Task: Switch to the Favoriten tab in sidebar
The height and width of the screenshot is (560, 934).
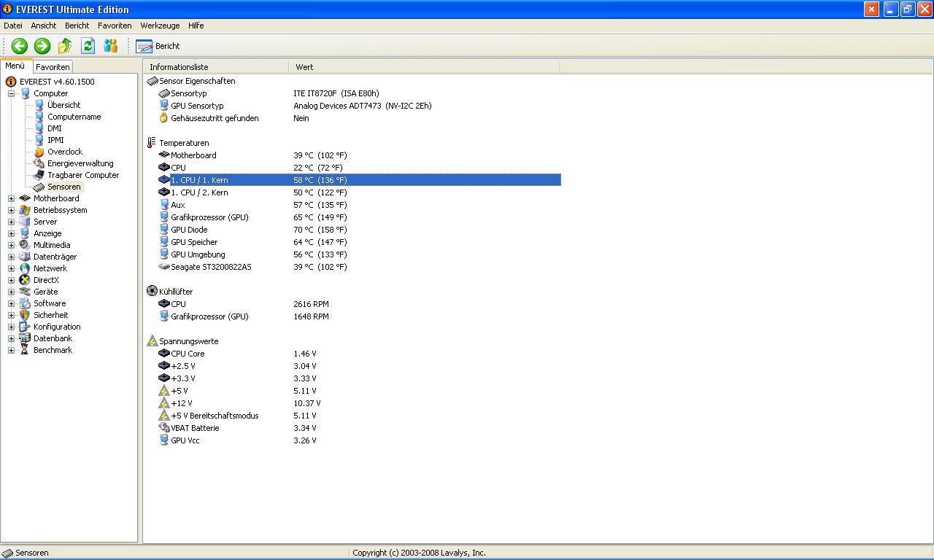Action: 53,67
